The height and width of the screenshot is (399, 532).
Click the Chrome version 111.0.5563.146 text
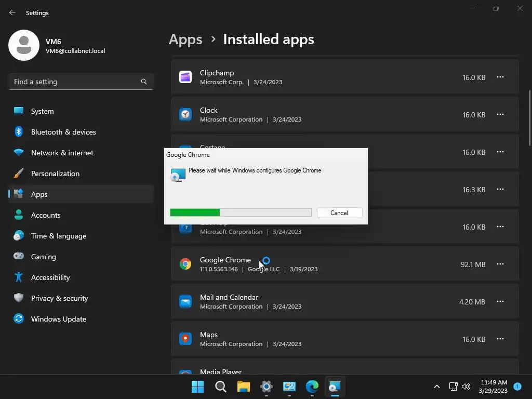tap(219, 269)
